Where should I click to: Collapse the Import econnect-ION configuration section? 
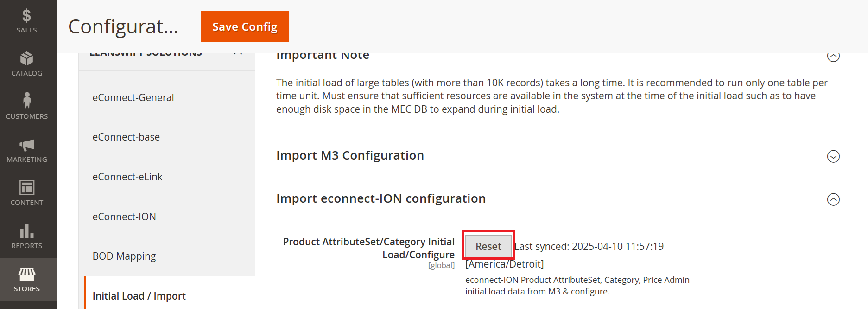click(834, 200)
